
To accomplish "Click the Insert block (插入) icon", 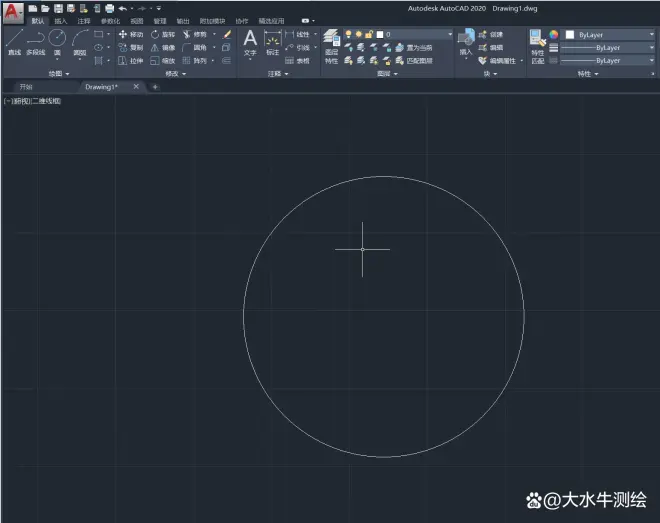I will pos(466,42).
